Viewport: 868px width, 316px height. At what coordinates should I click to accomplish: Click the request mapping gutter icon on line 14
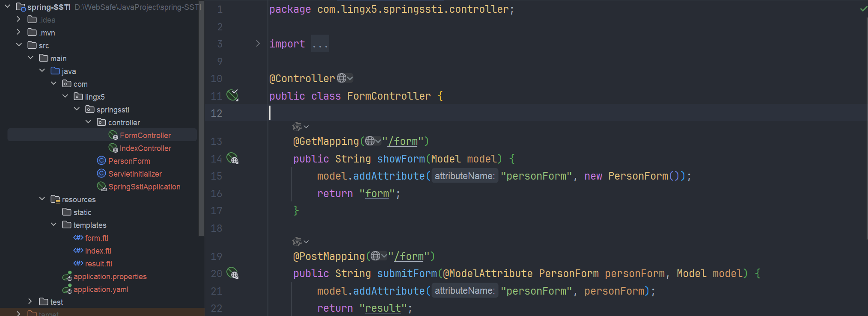[x=232, y=159]
